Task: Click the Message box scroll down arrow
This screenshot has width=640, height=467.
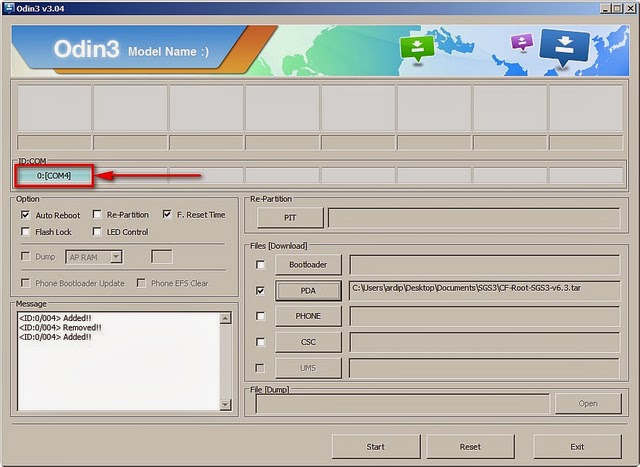Action: [x=225, y=405]
